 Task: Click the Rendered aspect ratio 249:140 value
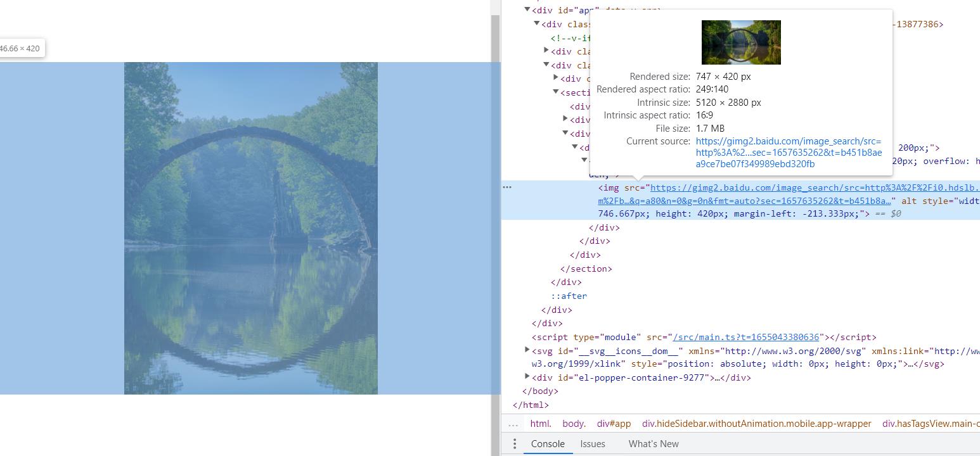[712, 89]
